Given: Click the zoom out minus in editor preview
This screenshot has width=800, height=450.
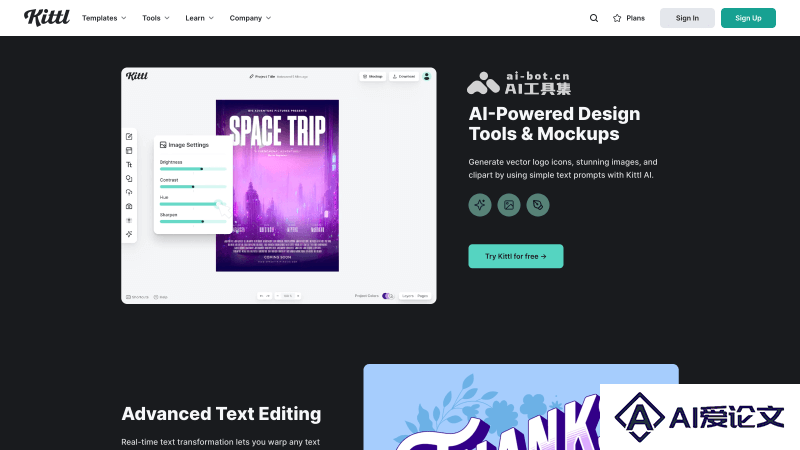Looking at the screenshot, I should click(278, 296).
